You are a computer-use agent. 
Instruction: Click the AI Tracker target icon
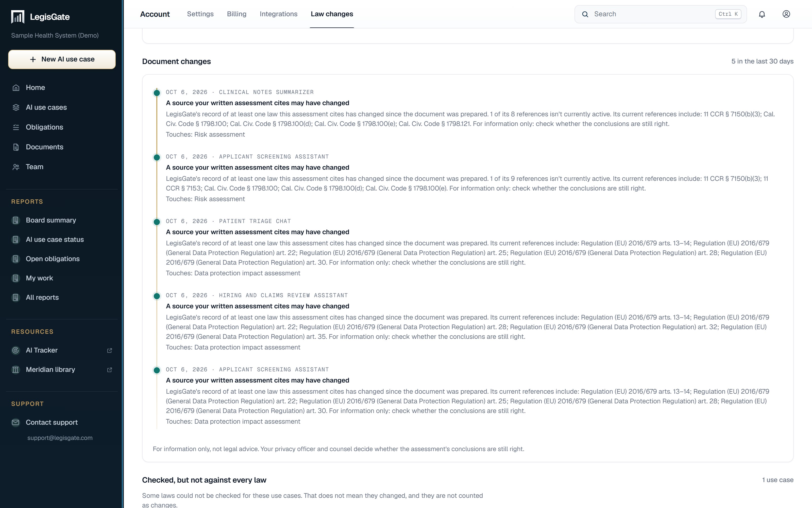pyautogui.click(x=16, y=351)
